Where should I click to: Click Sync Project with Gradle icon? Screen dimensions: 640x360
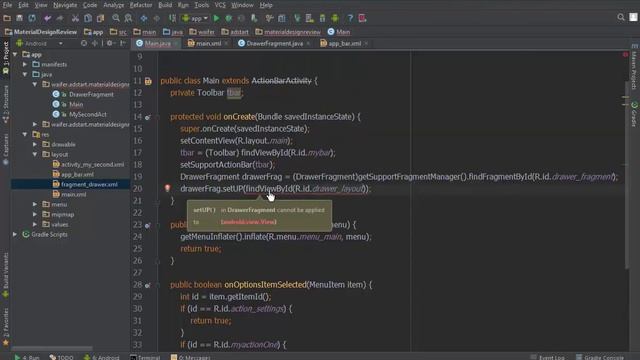coord(297,18)
